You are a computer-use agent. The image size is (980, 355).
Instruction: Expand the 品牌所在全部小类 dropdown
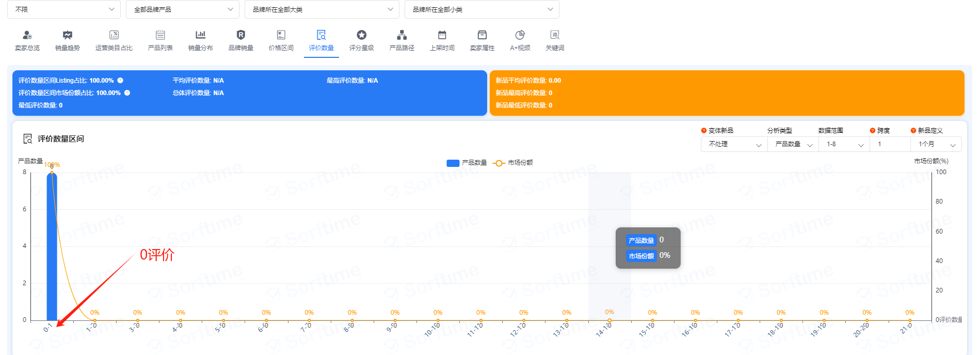tap(482, 9)
